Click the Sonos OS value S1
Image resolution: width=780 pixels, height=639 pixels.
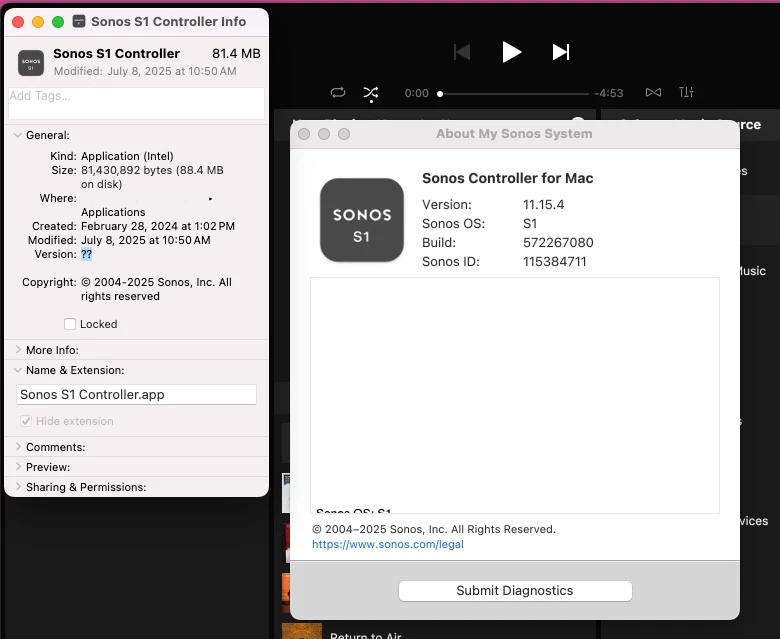[530, 224]
